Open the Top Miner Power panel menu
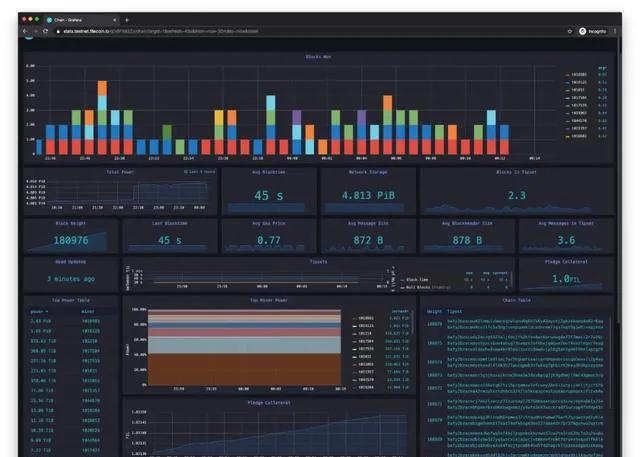 pos(269,300)
